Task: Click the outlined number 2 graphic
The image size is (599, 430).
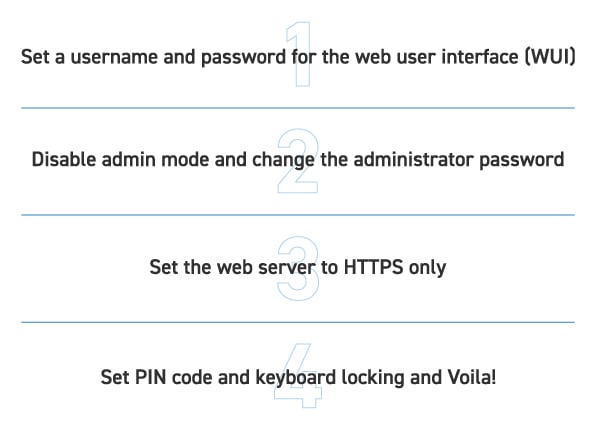Action: (x=298, y=161)
